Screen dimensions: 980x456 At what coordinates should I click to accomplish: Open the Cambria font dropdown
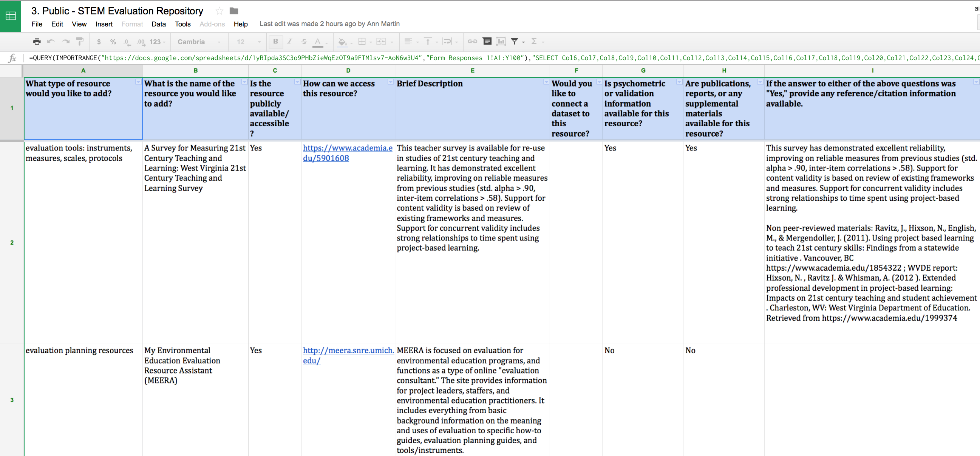(199, 42)
